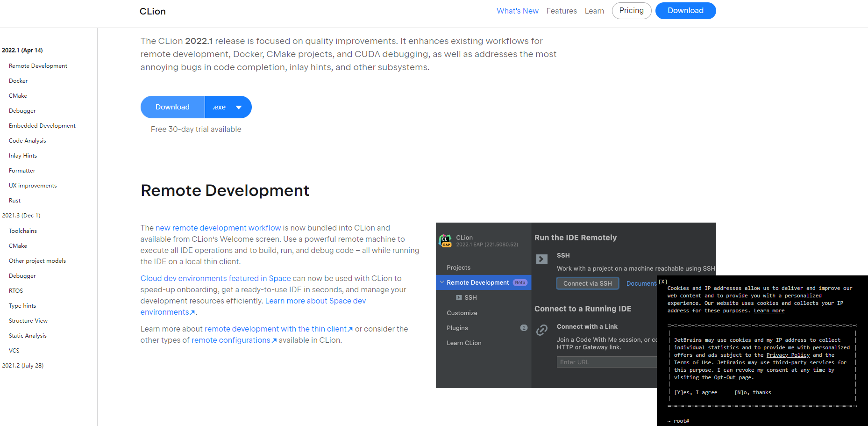Image resolution: width=868 pixels, height=426 pixels.
Task: Click the SSH terminal arrow icon
Action: coord(542,259)
